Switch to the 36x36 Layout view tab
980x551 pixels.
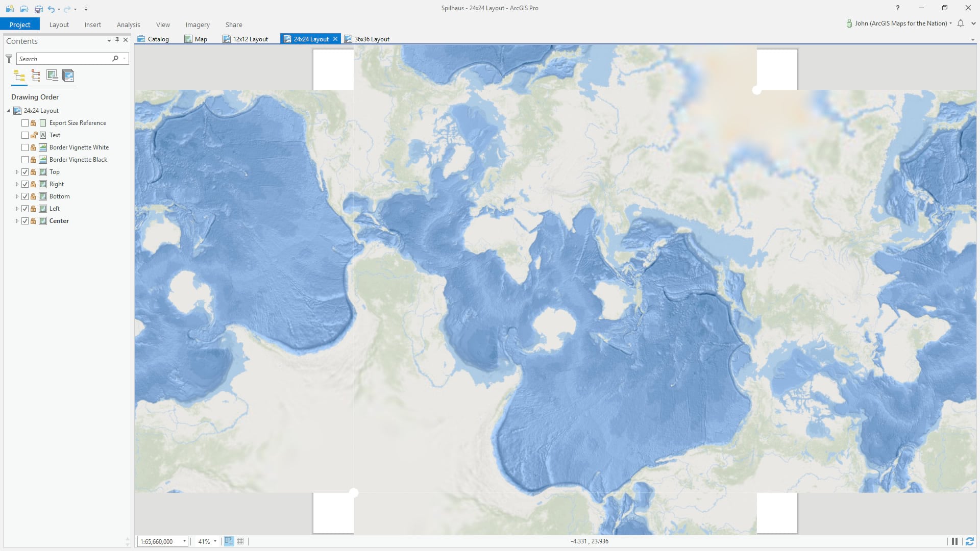[x=371, y=39]
